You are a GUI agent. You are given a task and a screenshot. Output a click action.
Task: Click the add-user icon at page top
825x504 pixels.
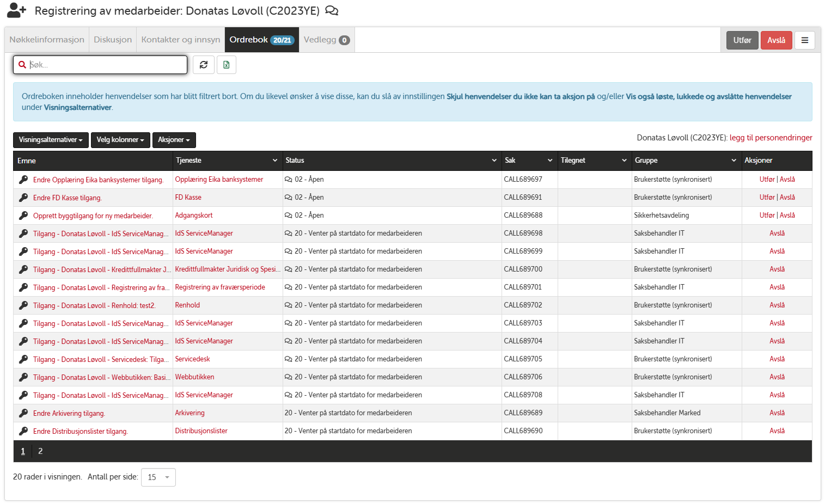pos(16,10)
